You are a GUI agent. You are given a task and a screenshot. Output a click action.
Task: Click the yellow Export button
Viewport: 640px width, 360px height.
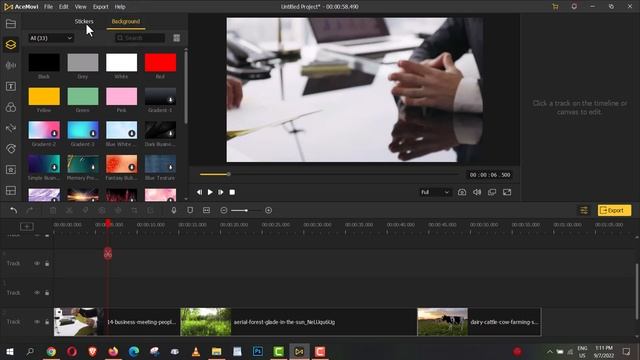tap(614, 210)
